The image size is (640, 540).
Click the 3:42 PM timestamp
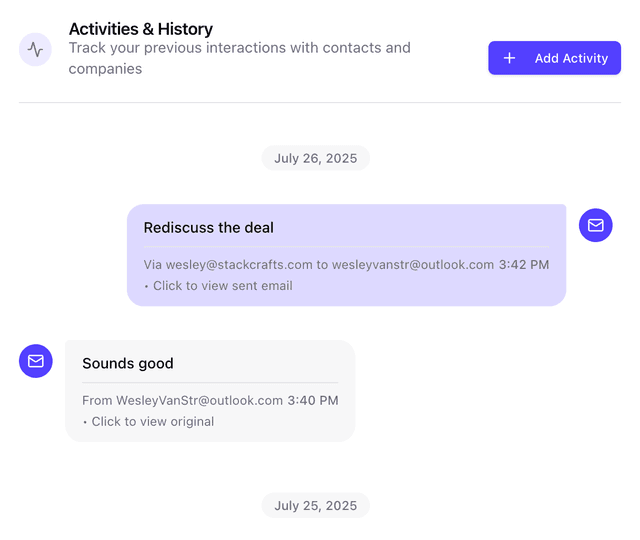(x=524, y=265)
